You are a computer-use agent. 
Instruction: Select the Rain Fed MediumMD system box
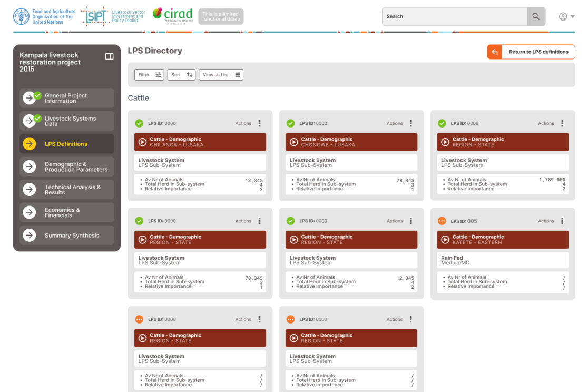[x=502, y=260]
